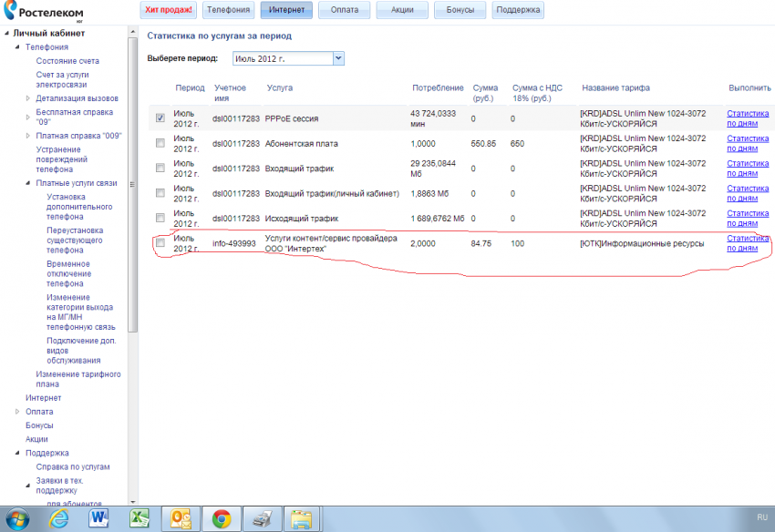Expand Детализация вызовов in the sidebar

[28, 98]
